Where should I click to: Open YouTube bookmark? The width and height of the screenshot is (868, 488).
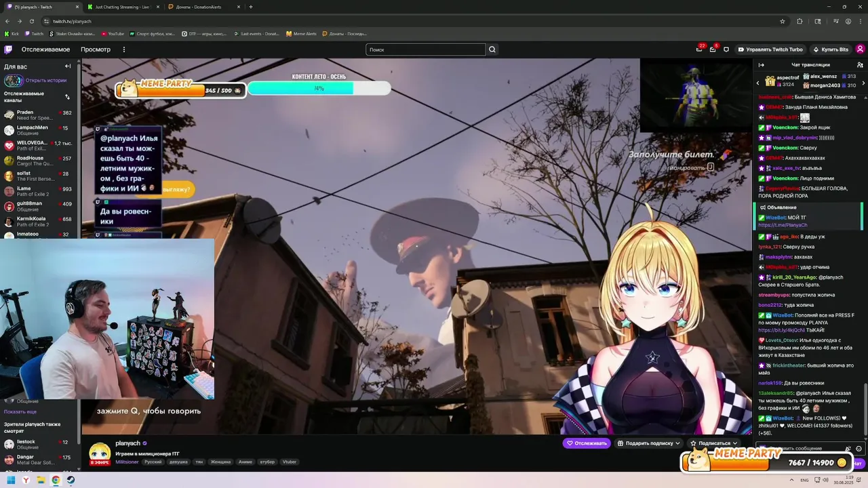coord(113,34)
